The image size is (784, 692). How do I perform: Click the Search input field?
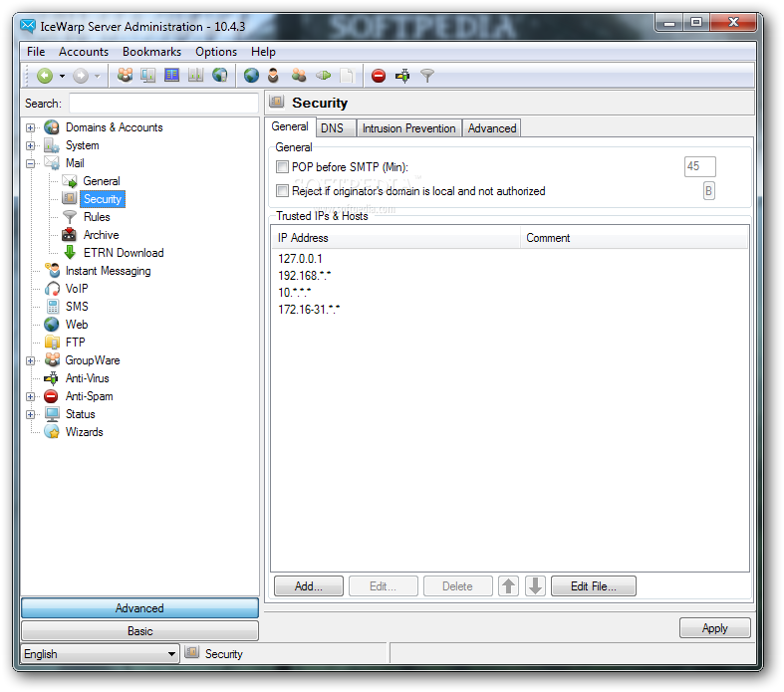163,104
